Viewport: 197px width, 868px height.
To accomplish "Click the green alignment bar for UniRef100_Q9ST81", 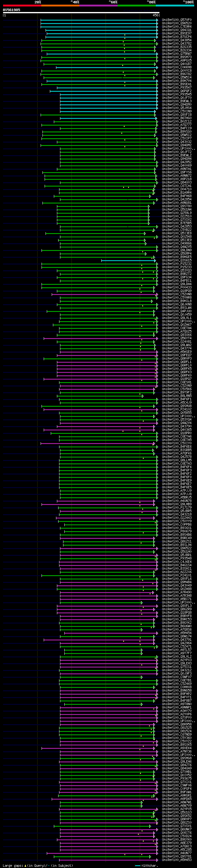I will coord(103,857).
